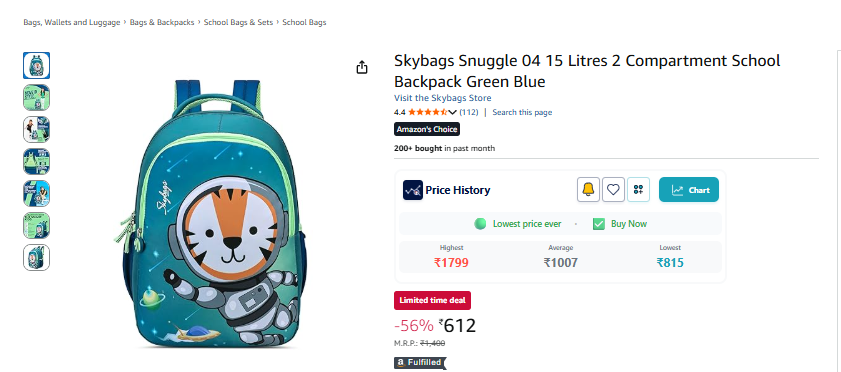Click the main tiger astronaut backpack image

210,213
